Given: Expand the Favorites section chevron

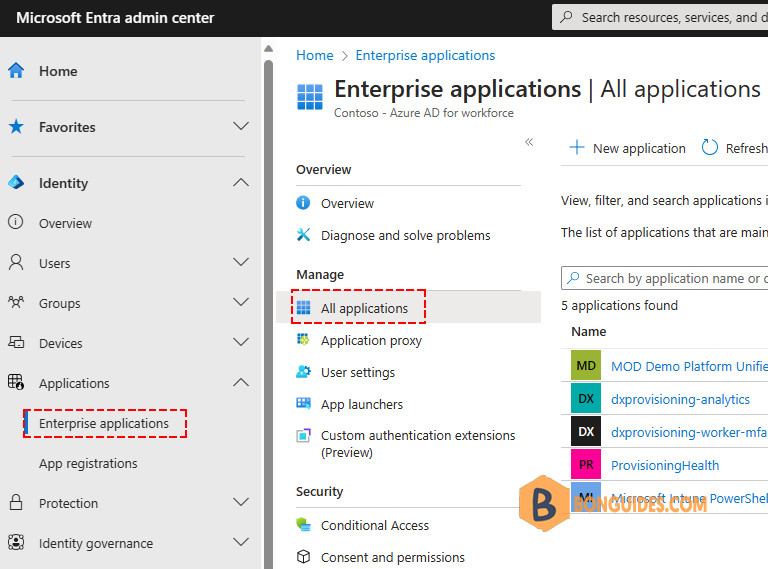Looking at the screenshot, I should coord(240,126).
